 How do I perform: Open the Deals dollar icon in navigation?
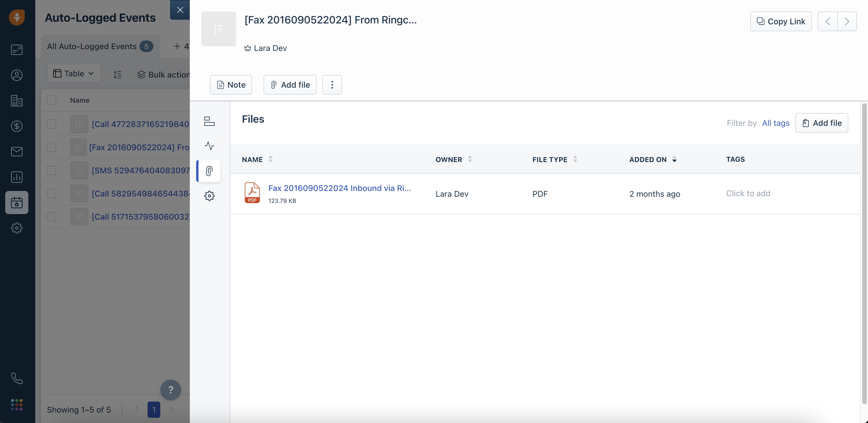tap(16, 126)
